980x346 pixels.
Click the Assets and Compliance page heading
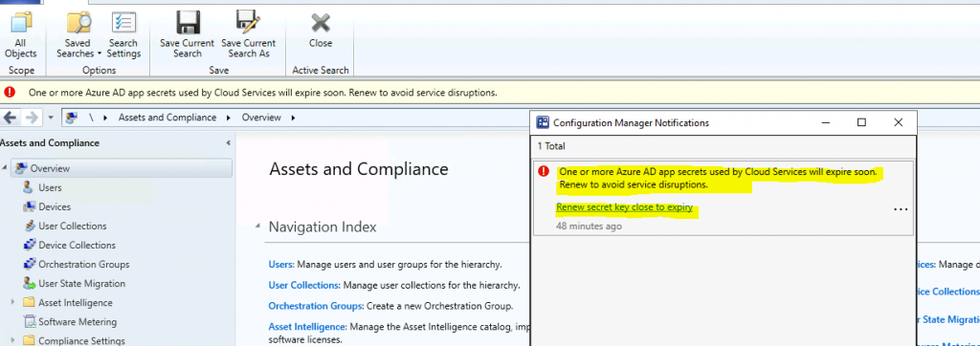coord(358,168)
